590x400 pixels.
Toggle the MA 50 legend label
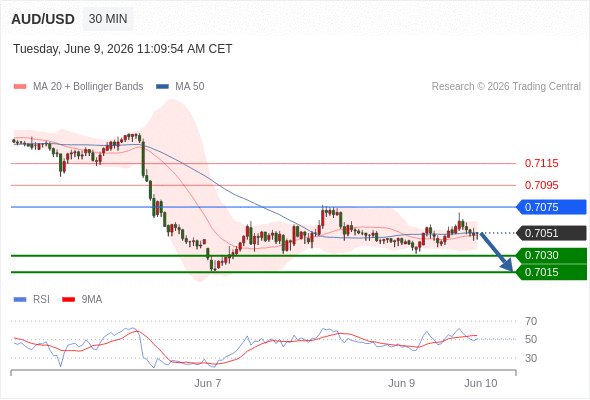pyautogui.click(x=190, y=87)
